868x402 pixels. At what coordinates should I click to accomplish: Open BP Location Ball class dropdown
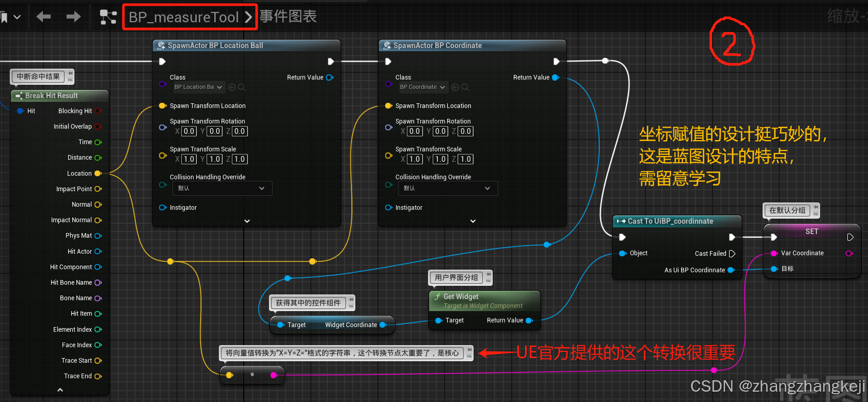tap(198, 87)
